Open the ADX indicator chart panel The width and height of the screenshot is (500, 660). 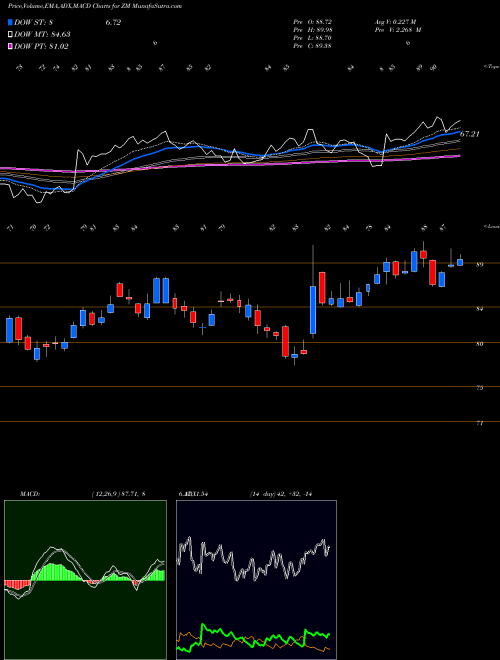256,580
